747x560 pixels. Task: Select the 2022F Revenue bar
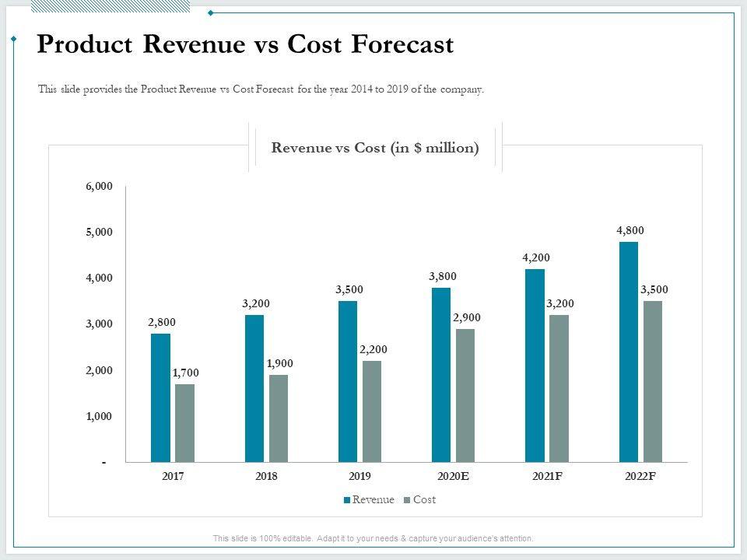tap(629, 352)
